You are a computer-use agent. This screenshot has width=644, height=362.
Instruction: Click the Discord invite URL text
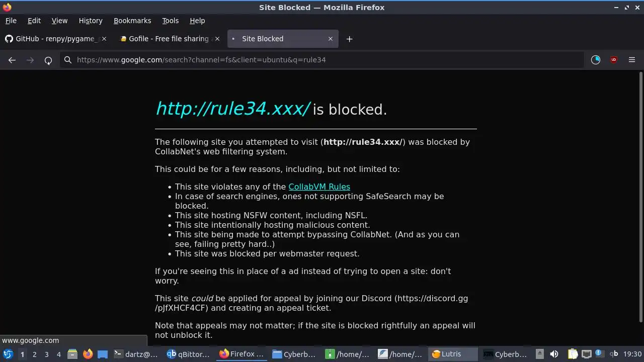point(311,303)
